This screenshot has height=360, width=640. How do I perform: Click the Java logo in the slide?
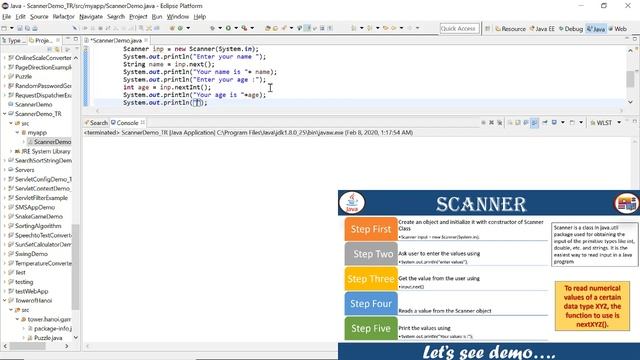(x=352, y=202)
